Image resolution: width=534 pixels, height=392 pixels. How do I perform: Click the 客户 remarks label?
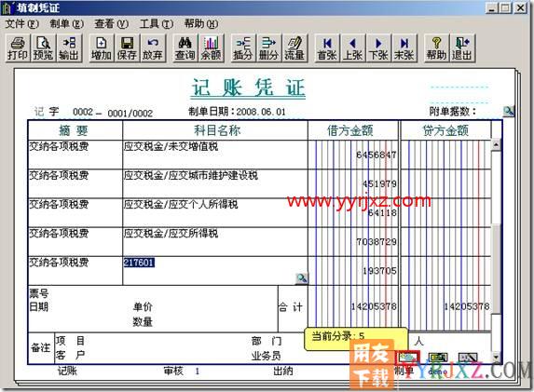pos(70,356)
